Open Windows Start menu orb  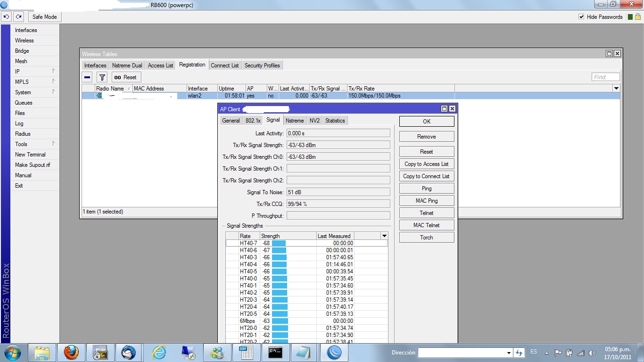click(x=12, y=353)
